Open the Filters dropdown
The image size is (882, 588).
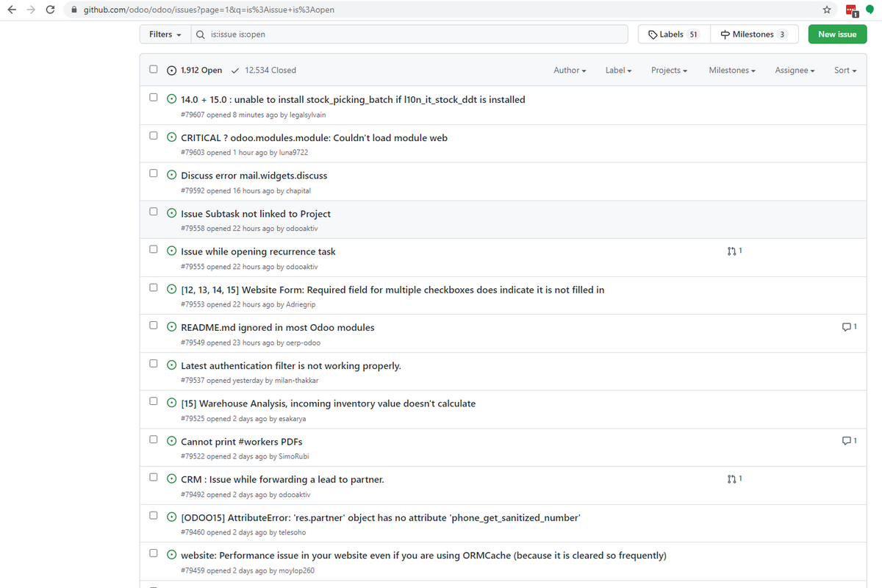pos(165,35)
